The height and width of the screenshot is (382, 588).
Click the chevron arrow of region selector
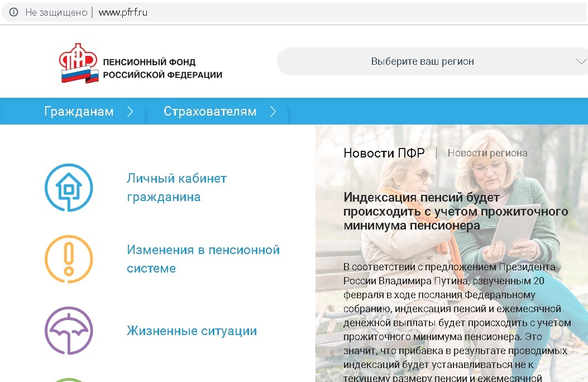point(580,61)
